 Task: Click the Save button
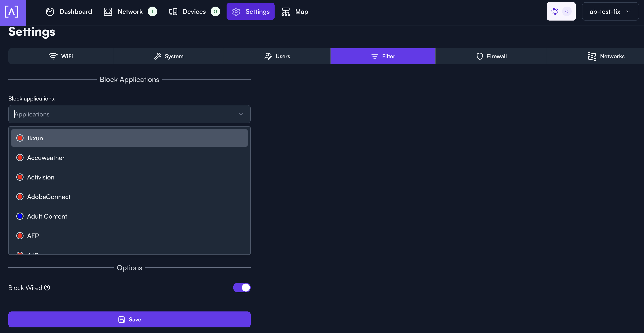point(129,319)
